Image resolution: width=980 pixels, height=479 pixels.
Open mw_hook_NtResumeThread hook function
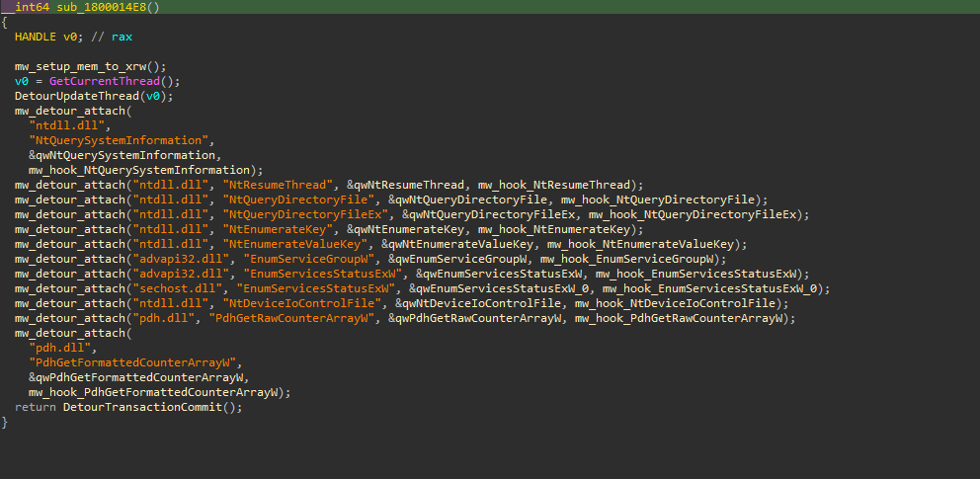pos(554,186)
